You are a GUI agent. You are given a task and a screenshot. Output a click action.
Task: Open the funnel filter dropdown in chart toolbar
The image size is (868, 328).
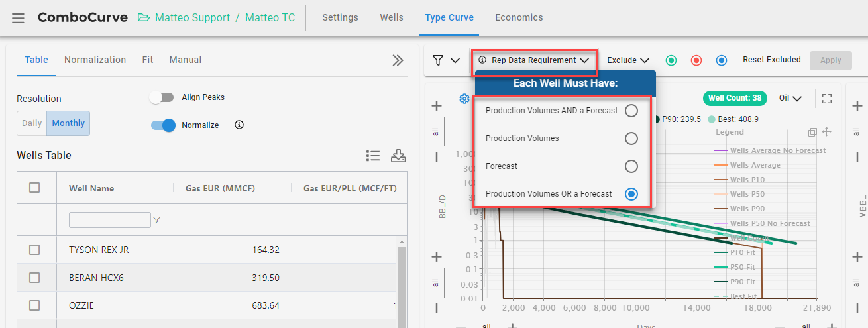pyautogui.click(x=446, y=60)
